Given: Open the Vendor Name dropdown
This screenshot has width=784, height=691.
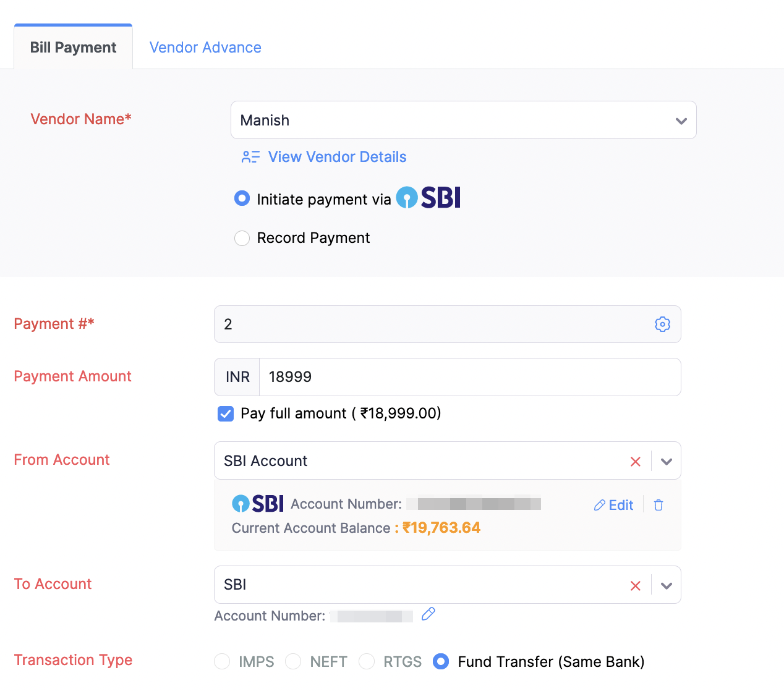Looking at the screenshot, I should click(x=681, y=121).
